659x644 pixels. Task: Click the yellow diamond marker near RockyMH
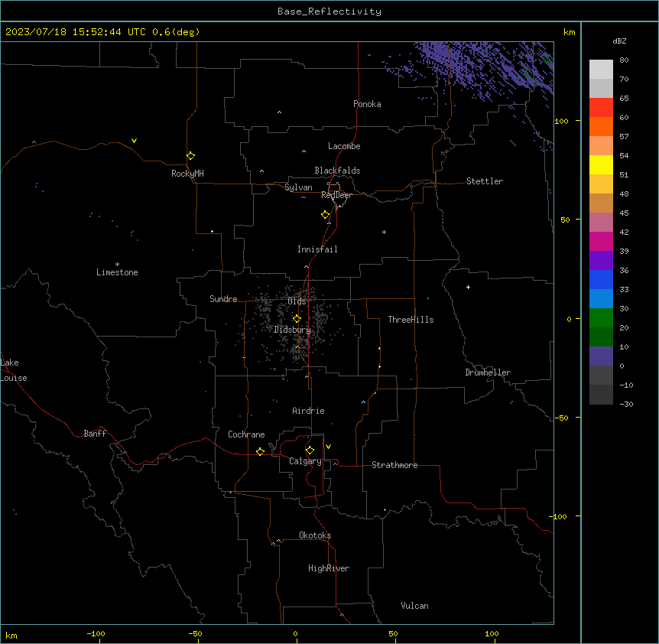tap(191, 156)
